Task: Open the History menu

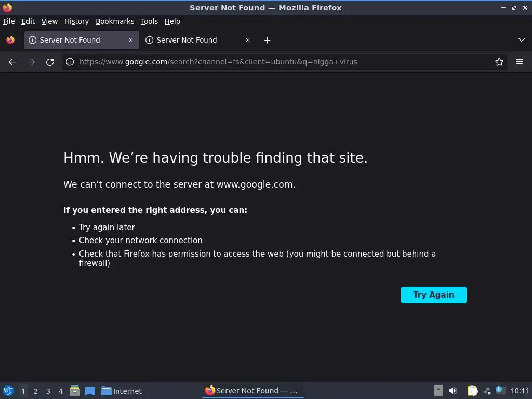Action: coord(77,21)
